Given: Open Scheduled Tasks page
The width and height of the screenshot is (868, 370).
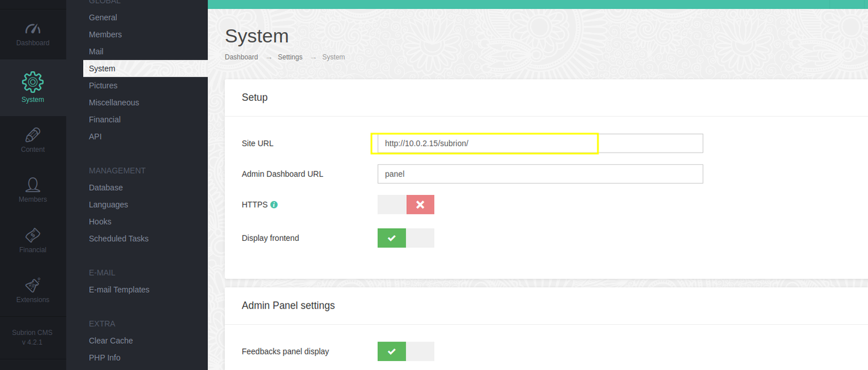Looking at the screenshot, I should (x=119, y=238).
